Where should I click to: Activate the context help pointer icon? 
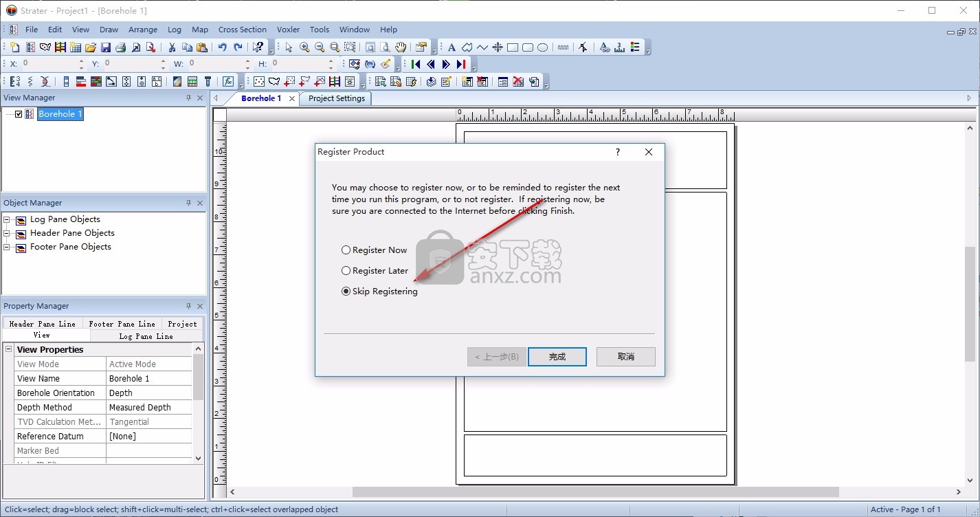[x=258, y=47]
